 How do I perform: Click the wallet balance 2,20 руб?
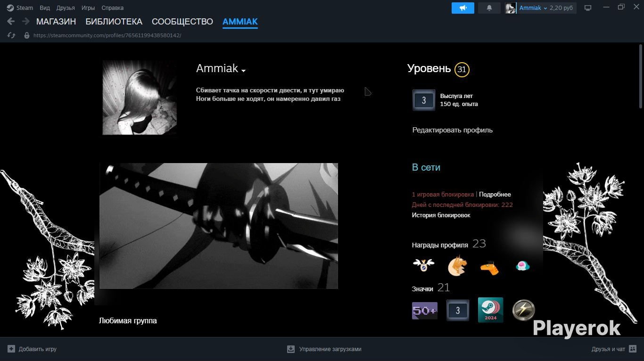[561, 8]
